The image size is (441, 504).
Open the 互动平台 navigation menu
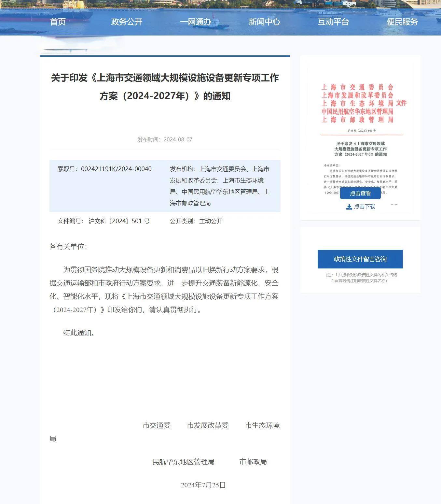(333, 22)
